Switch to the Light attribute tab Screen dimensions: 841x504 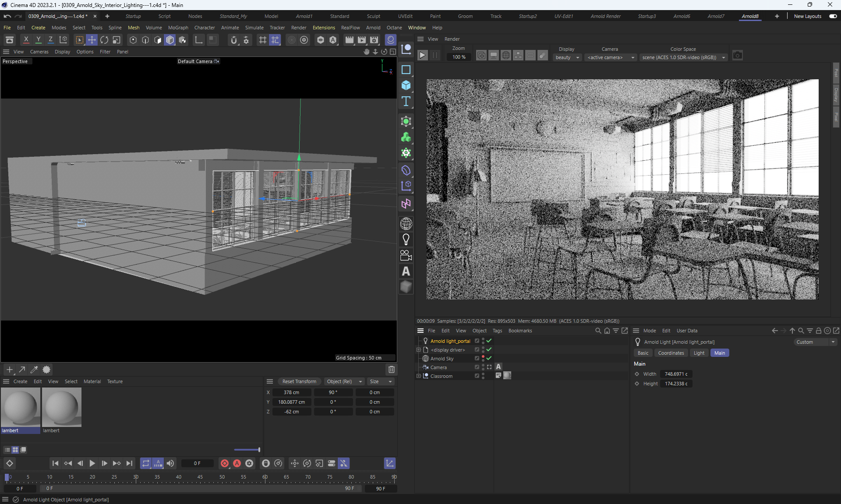tap(699, 353)
